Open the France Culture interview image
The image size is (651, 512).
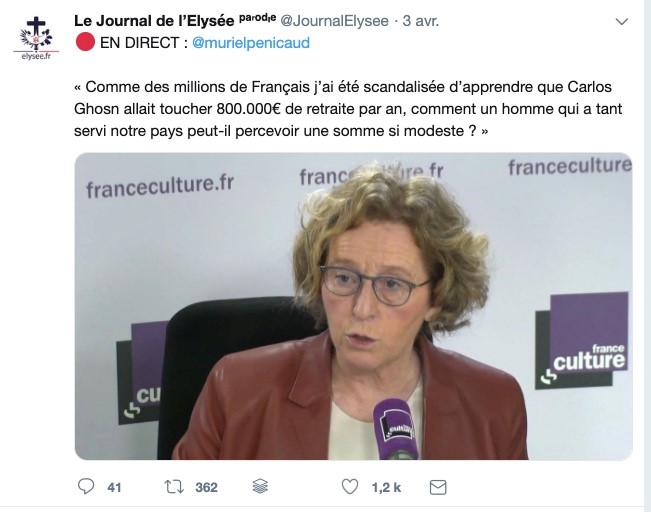click(354, 306)
